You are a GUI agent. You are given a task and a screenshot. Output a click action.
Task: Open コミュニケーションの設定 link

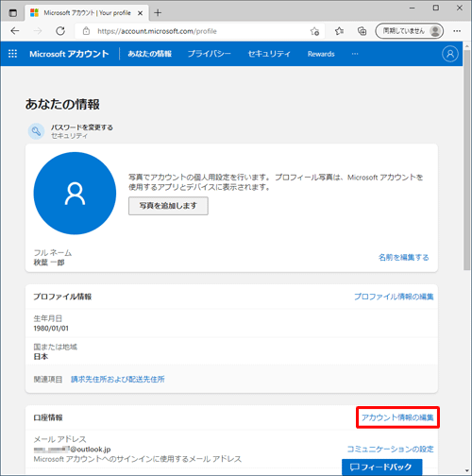[390, 449]
